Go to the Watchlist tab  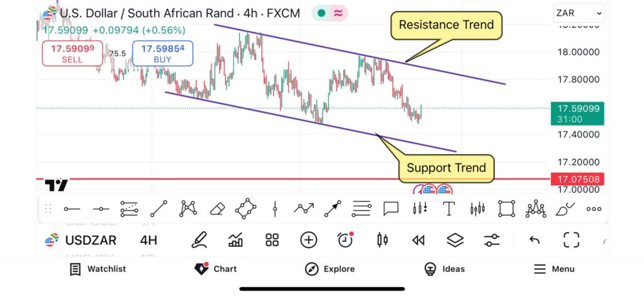coord(98,269)
